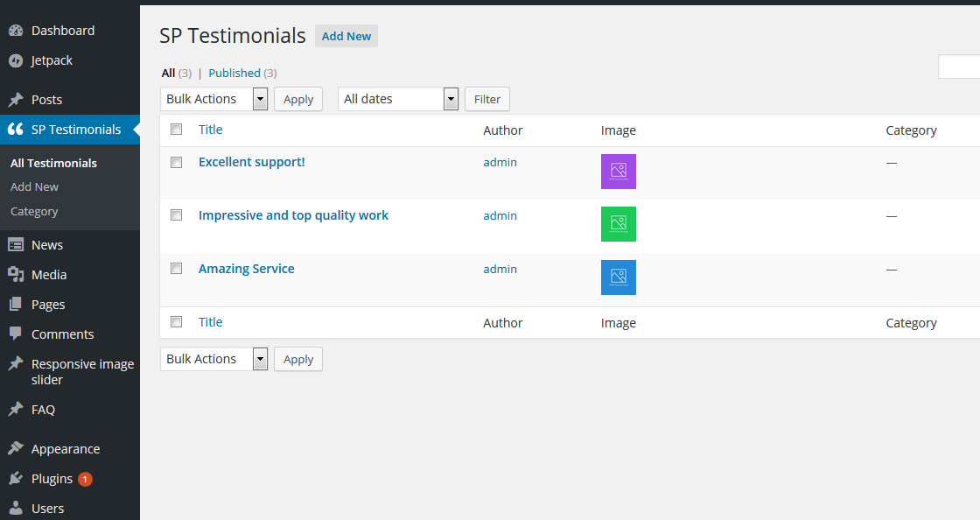The width and height of the screenshot is (980, 520).
Task: Click the Comments bubble icon
Action: coord(16,334)
